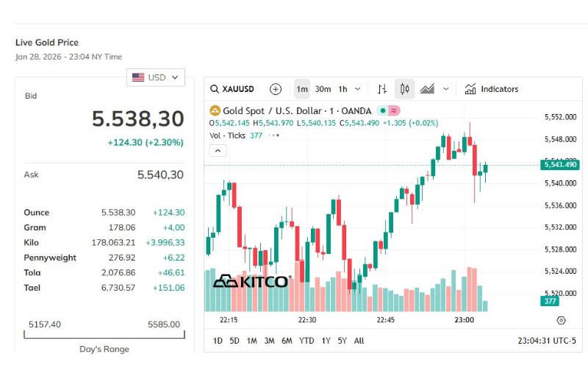Set chart range to YTD
588x368 pixels.
(x=306, y=341)
